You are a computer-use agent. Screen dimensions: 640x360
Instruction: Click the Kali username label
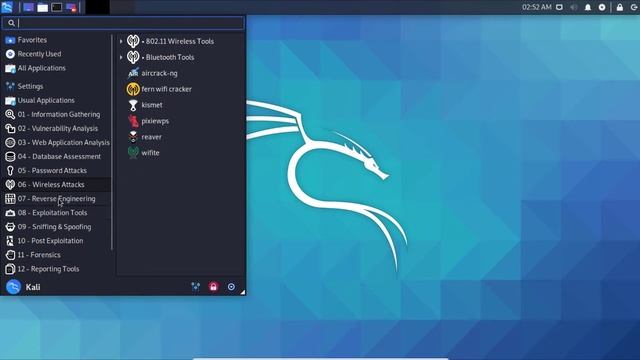[x=33, y=287]
